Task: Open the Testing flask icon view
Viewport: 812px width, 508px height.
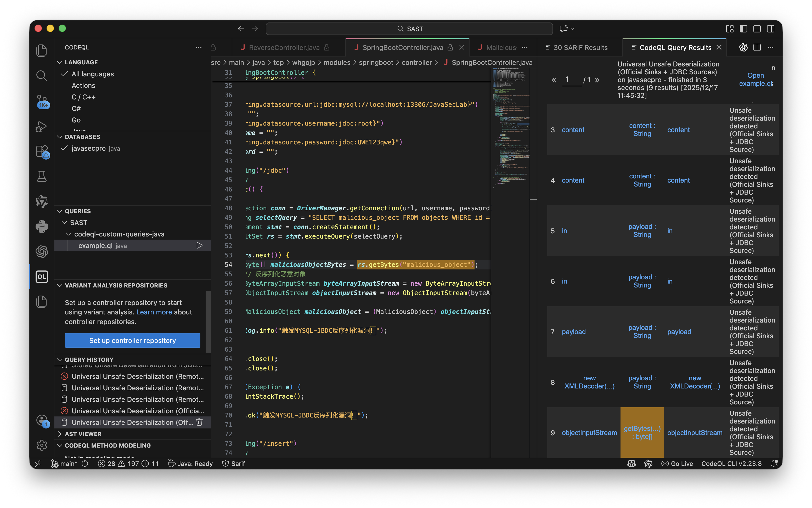Action: coord(42,176)
